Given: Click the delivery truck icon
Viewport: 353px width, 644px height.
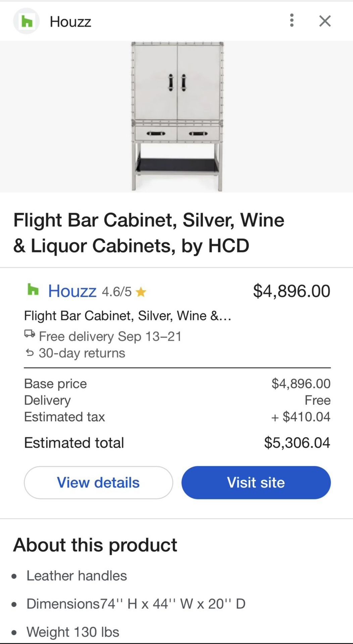Looking at the screenshot, I should (x=30, y=334).
